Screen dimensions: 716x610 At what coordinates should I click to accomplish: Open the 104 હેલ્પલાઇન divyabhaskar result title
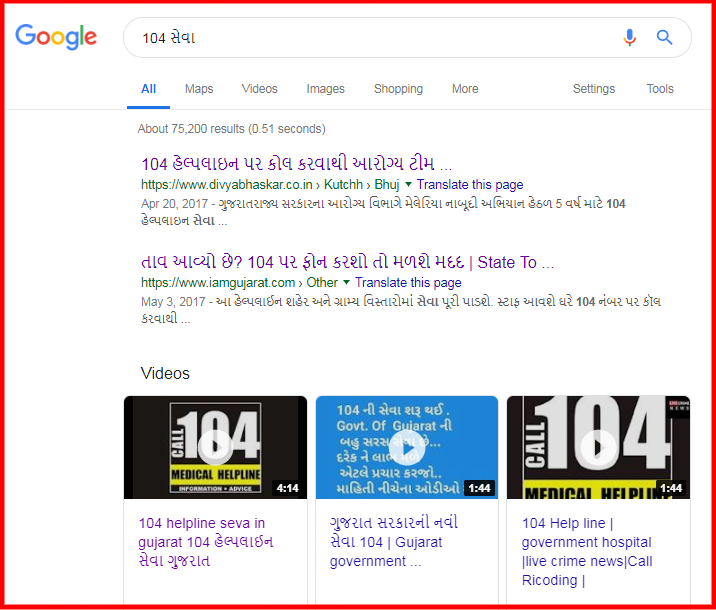tap(297, 163)
